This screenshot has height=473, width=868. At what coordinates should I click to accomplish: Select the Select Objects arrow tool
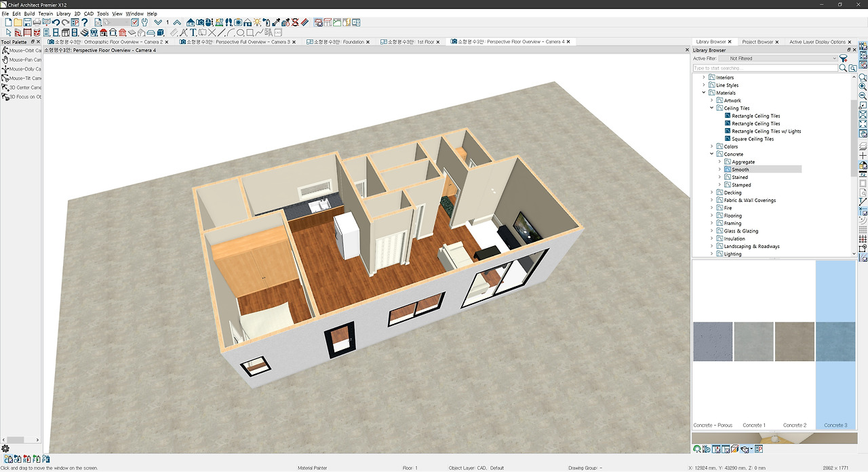coord(8,32)
